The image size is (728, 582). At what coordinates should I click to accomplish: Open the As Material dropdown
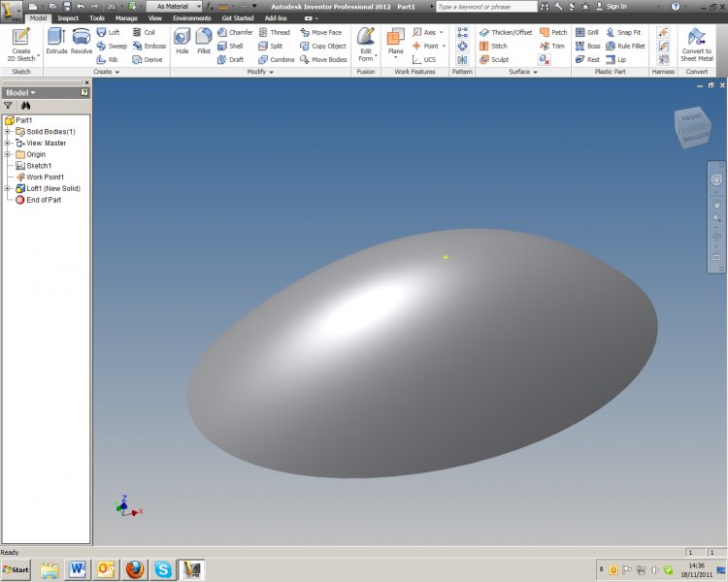tap(174, 6)
